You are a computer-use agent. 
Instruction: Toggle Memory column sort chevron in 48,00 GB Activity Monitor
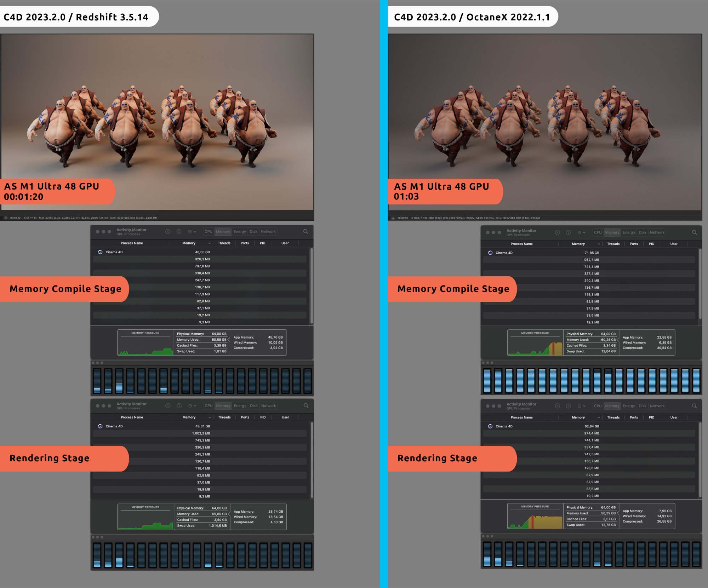click(210, 243)
